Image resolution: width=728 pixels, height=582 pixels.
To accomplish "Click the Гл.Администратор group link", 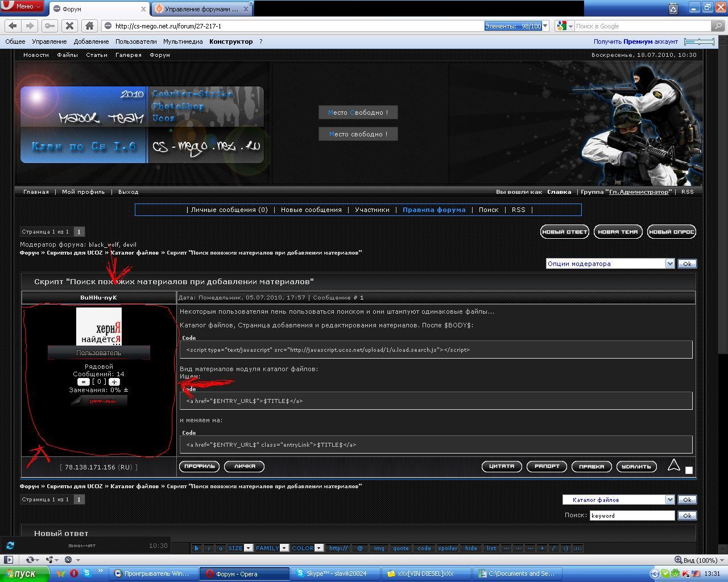I will pos(639,192).
